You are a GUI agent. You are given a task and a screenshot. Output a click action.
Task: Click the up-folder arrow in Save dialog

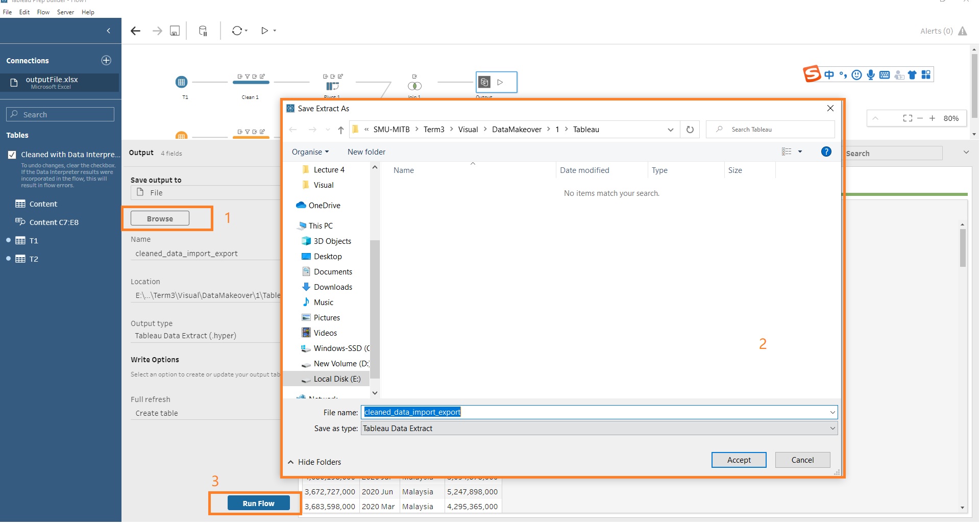[341, 130]
